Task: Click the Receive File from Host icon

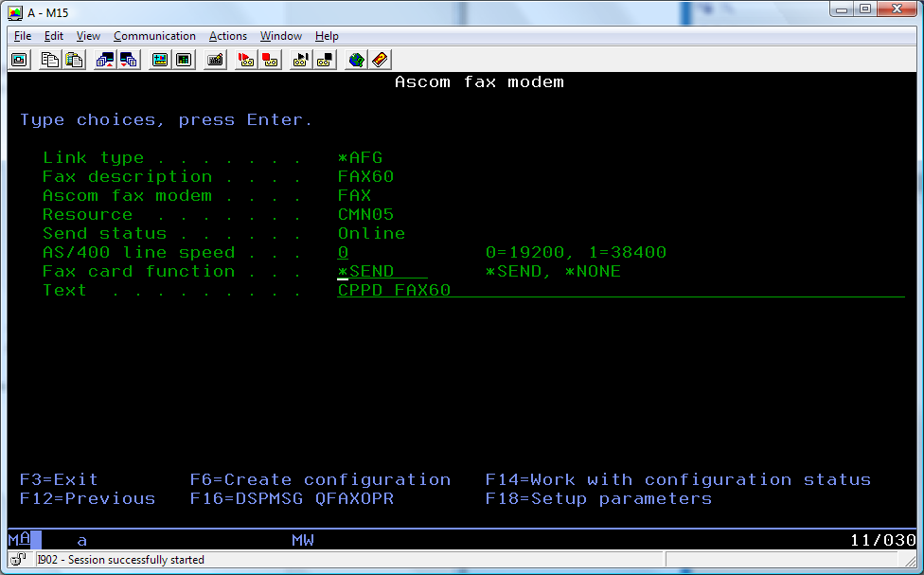Action: click(129, 60)
